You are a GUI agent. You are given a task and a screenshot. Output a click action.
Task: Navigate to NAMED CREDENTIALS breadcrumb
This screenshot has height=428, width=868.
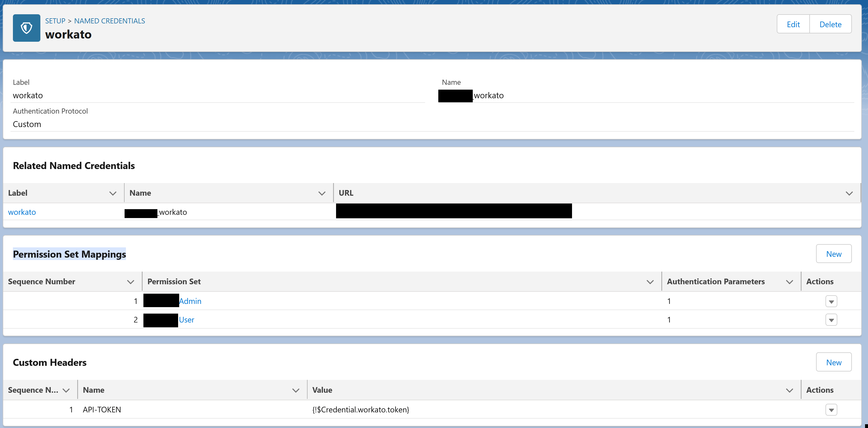tap(109, 21)
